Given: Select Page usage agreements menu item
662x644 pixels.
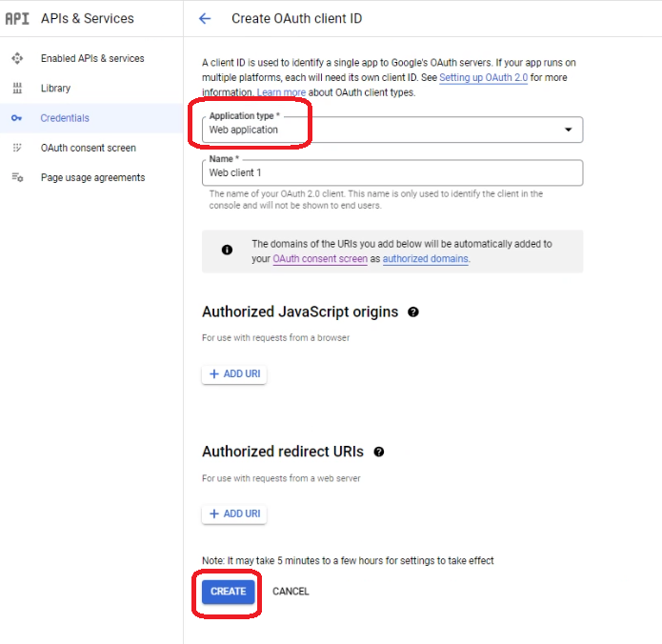Looking at the screenshot, I should tap(92, 178).
